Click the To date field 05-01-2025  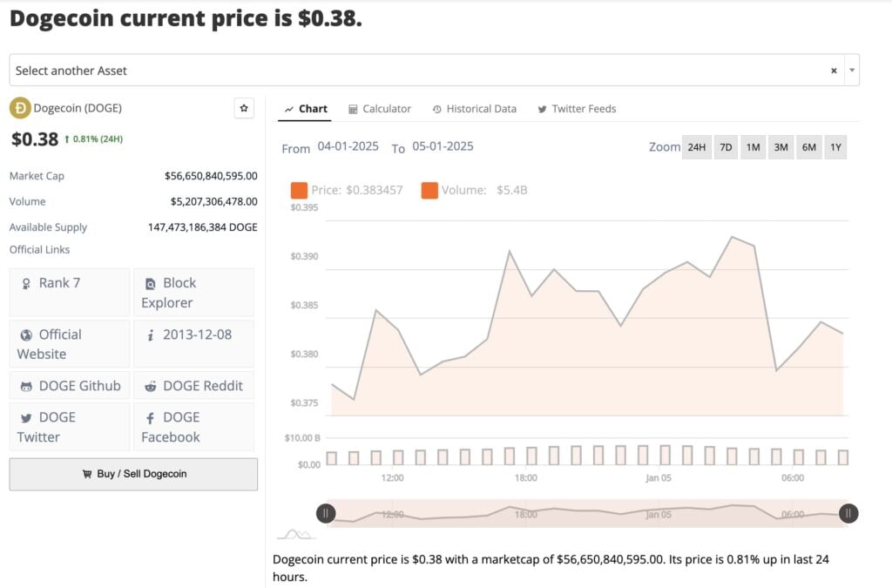pyautogui.click(x=443, y=146)
